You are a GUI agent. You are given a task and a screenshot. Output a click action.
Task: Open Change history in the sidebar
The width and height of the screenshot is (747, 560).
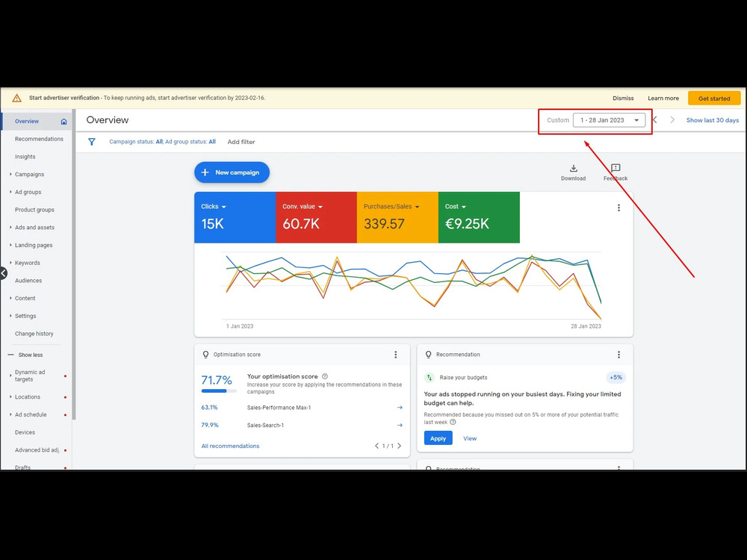click(x=34, y=334)
